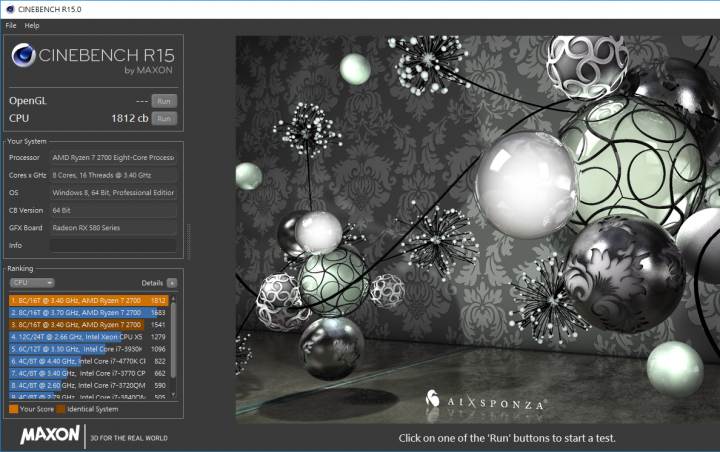
Task: Click the brown Identical System legend swatch
Action: pyautogui.click(x=61, y=409)
